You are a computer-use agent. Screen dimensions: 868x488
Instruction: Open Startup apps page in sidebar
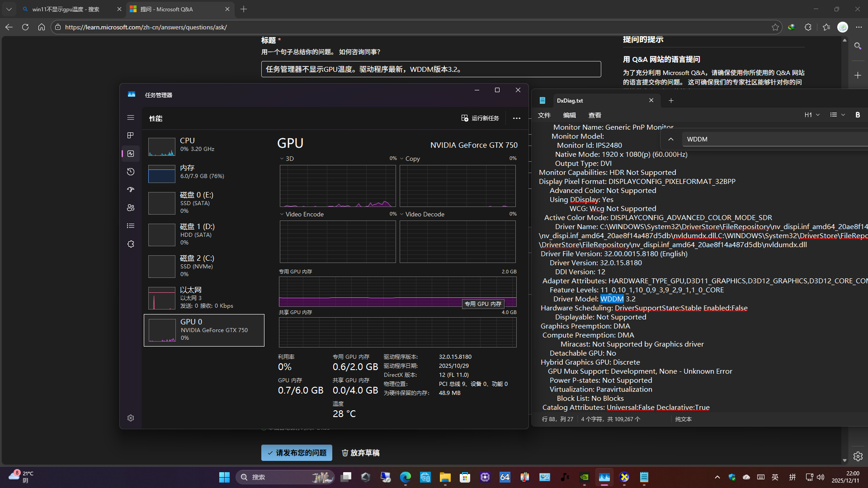click(x=131, y=190)
